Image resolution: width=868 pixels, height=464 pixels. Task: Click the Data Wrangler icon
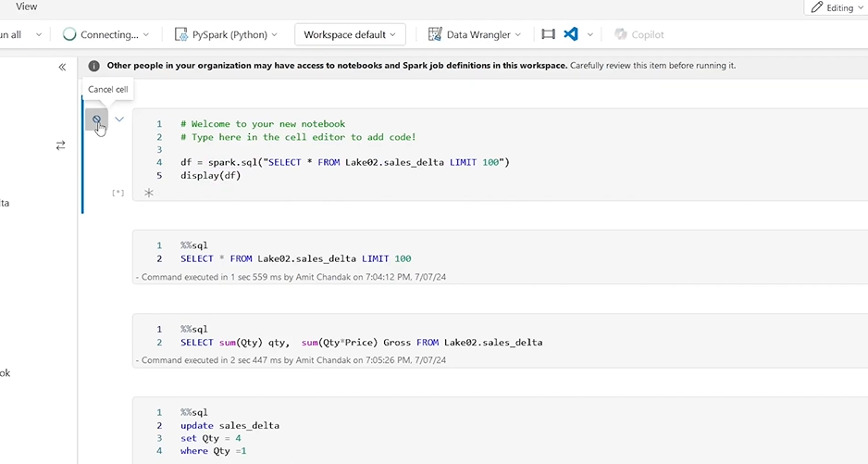[435, 34]
